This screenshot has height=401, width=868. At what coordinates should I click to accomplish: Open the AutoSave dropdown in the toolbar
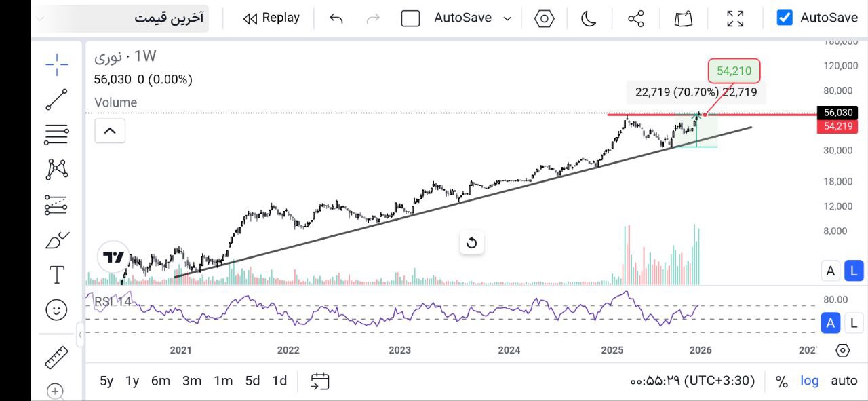click(507, 19)
